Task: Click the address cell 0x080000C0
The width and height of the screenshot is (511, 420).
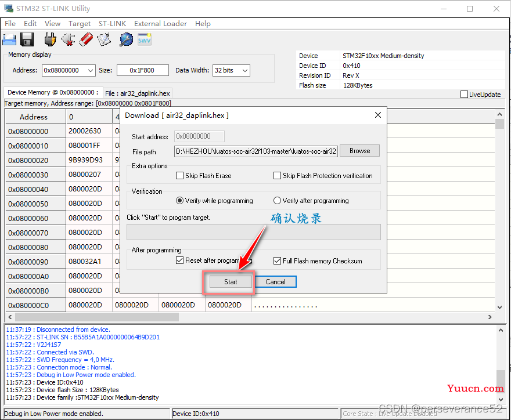Action: [x=35, y=305]
